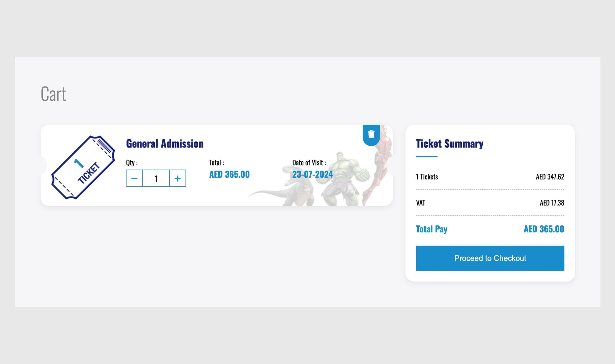Click the VAT label in summary
The height and width of the screenshot is (364, 615).
pos(420,203)
